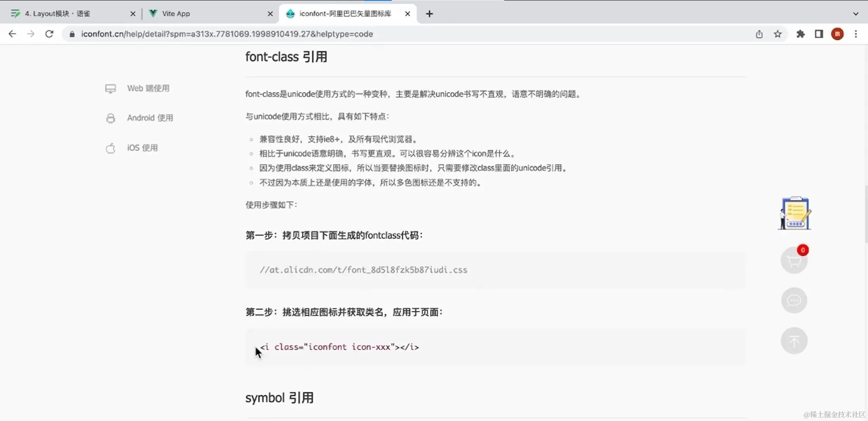Image resolution: width=868 pixels, height=421 pixels.
Task: Click the 使用步骤如下 text
Action: pos(271,205)
